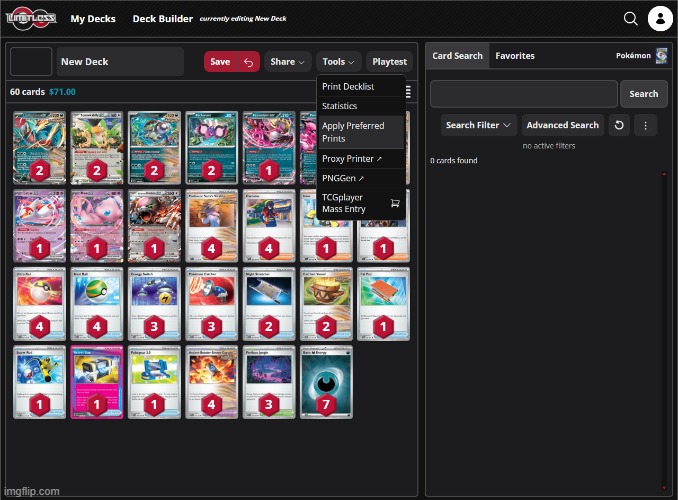Open PNGGen from the Tools menu
678x500 pixels.
click(361, 178)
